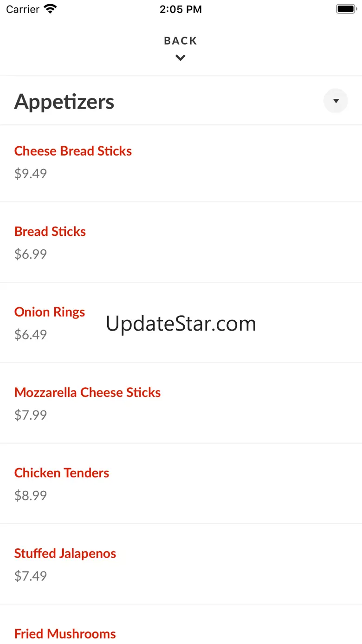Viewport: 362px width, 644px height.
Task: Tap the $7.49 price
Action: click(31, 576)
